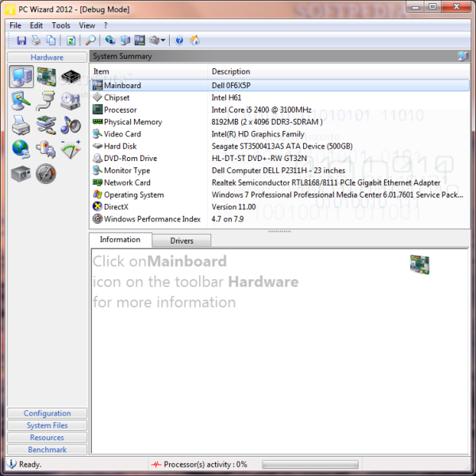This screenshot has width=476, height=476.
Task: Click the Save report floppy disk icon
Action: (x=21, y=40)
